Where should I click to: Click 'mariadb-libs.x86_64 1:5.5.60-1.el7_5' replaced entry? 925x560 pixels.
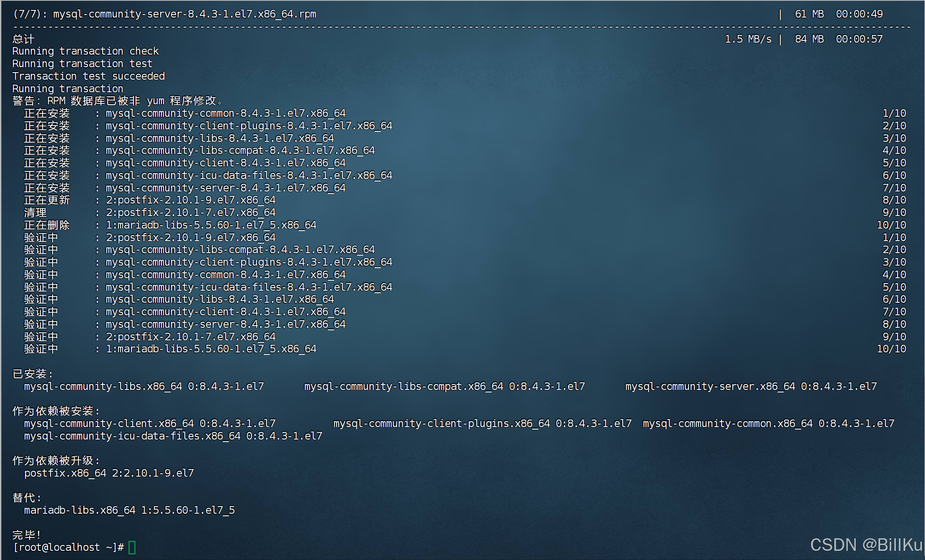tap(129, 510)
